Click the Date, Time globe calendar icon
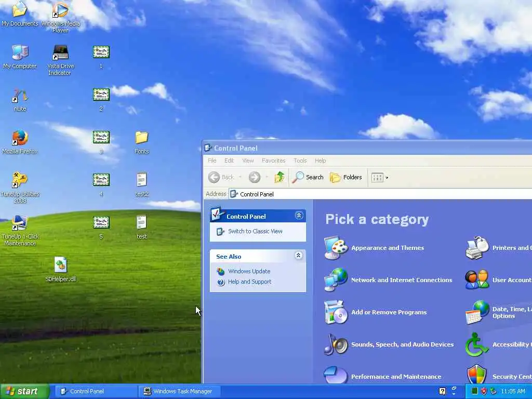Image resolution: width=532 pixels, height=399 pixels. [x=477, y=312]
